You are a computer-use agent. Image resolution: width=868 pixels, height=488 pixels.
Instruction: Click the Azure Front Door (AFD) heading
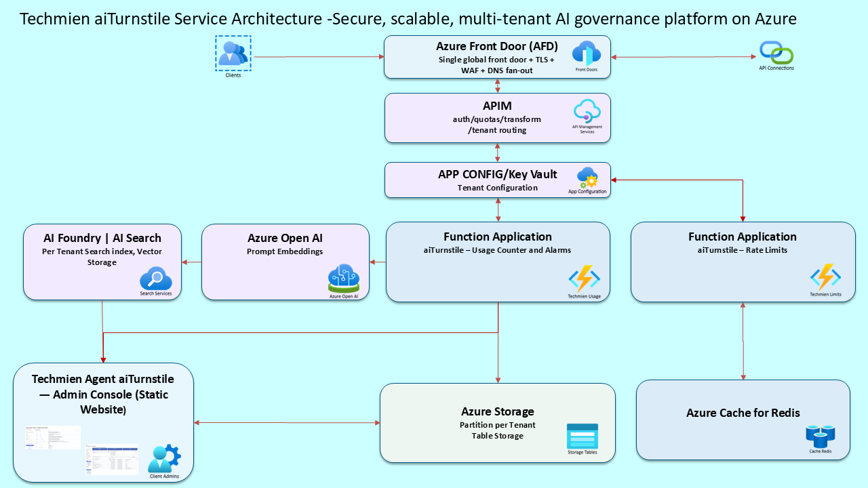point(497,46)
